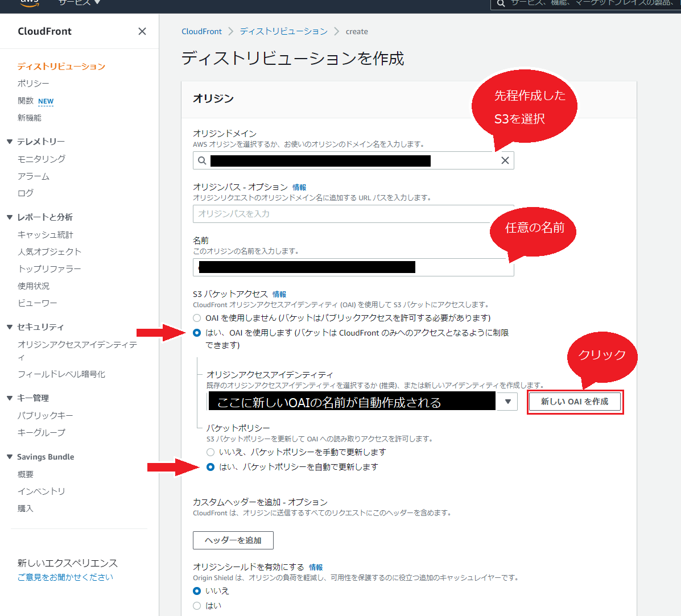Image resolution: width=681 pixels, height=616 pixels.
Task: Clear the origin domain field with X icon
Action: coord(505,160)
